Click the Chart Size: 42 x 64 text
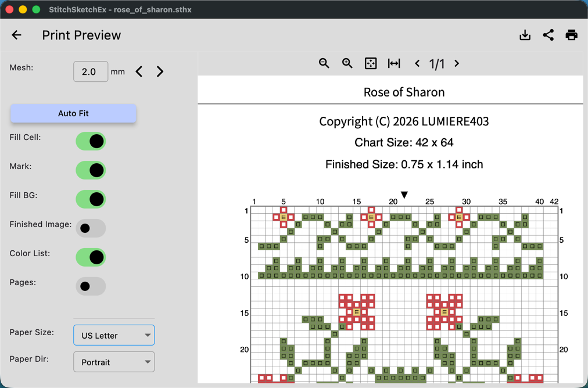588x388 pixels. 404,142
